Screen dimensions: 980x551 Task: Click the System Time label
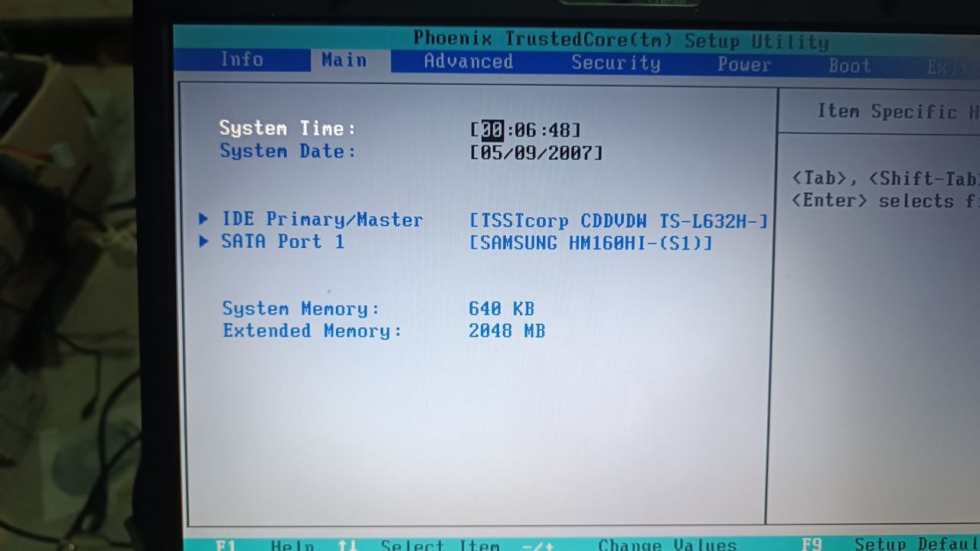click(287, 128)
